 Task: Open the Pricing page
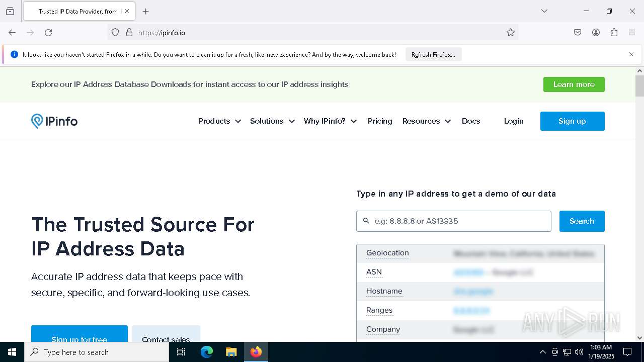380,121
